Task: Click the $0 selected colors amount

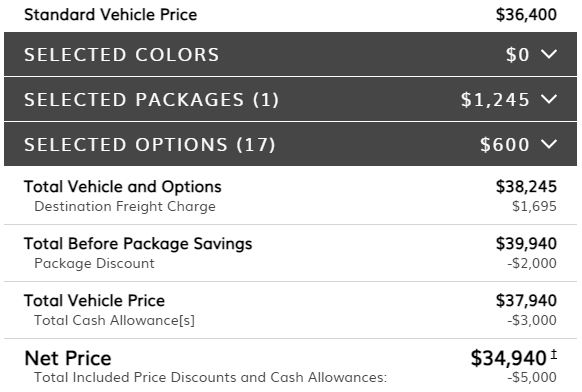Action: pyautogui.click(x=517, y=55)
